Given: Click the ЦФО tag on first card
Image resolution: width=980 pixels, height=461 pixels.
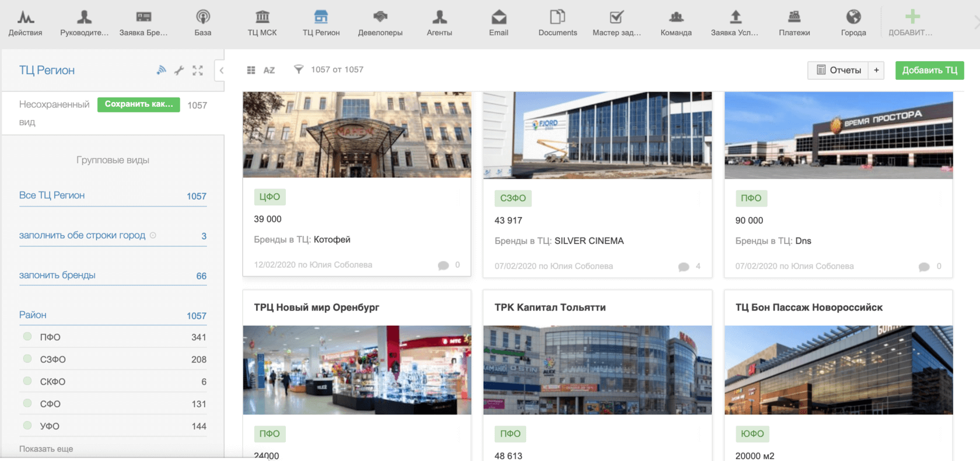Looking at the screenshot, I should (x=269, y=197).
